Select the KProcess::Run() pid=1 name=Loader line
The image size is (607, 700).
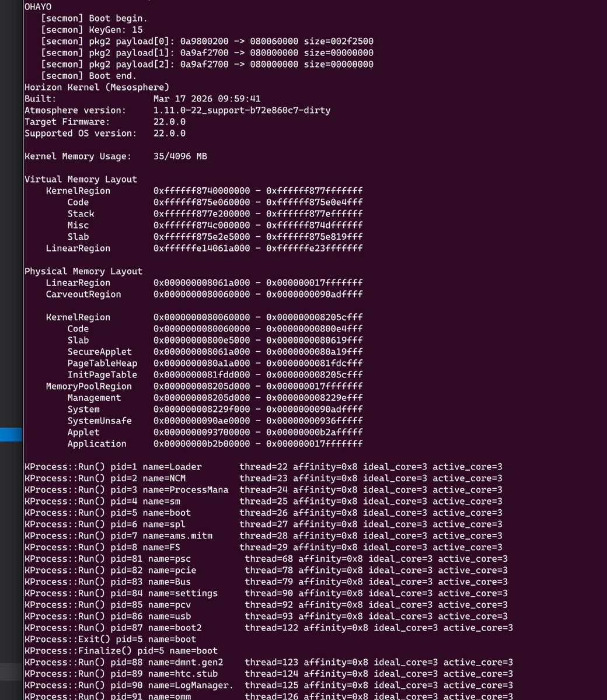263,467
